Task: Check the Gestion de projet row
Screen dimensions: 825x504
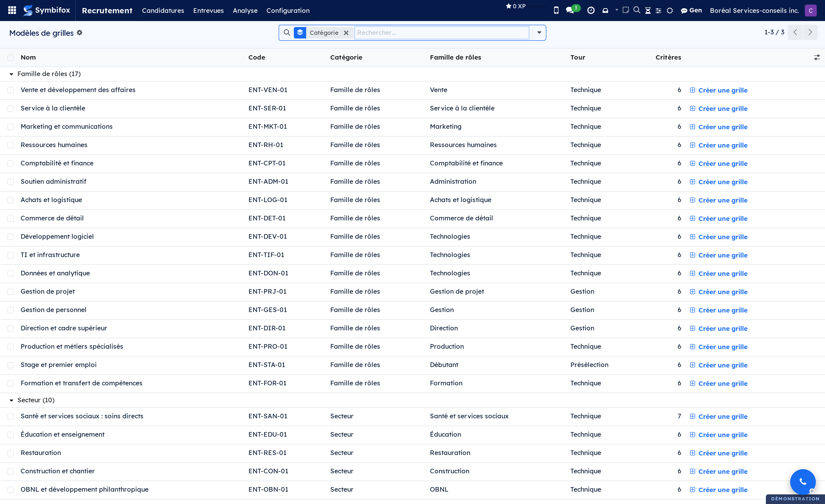Action: point(11,291)
